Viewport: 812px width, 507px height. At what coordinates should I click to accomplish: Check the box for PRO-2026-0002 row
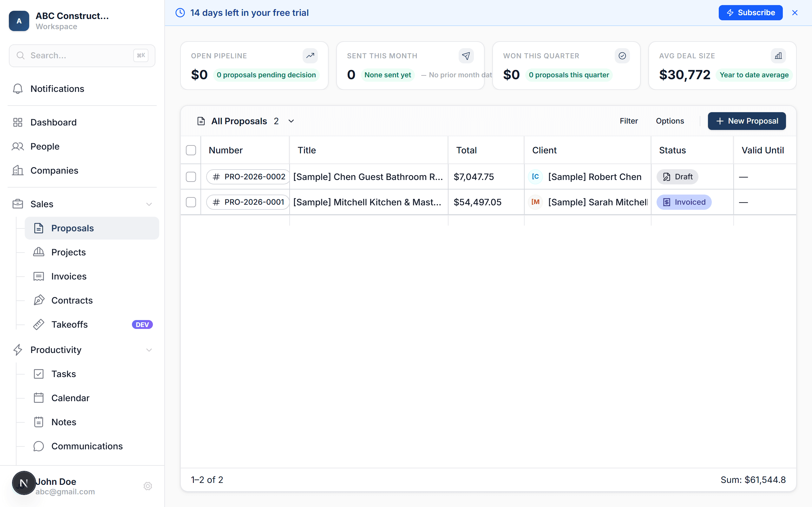(191, 177)
